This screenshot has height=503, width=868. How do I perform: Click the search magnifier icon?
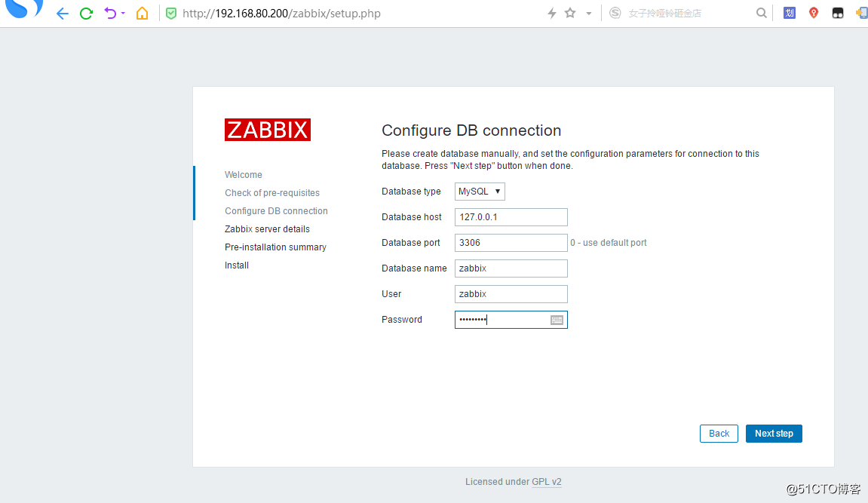tap(761, 13)
